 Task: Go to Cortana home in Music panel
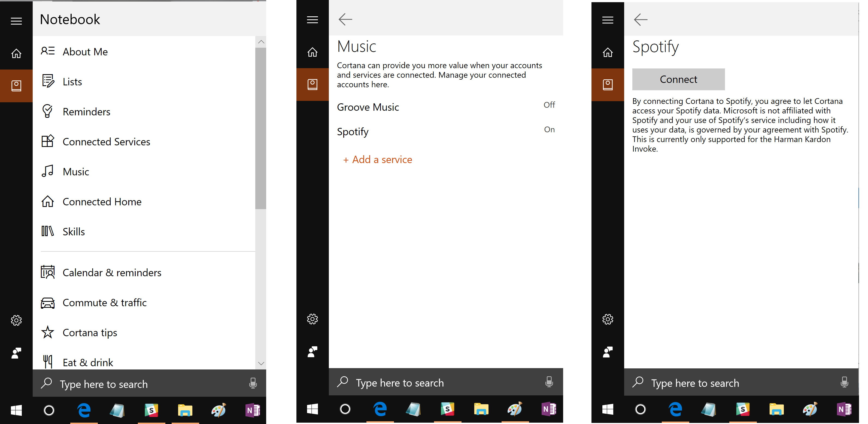tap(312, 52)
